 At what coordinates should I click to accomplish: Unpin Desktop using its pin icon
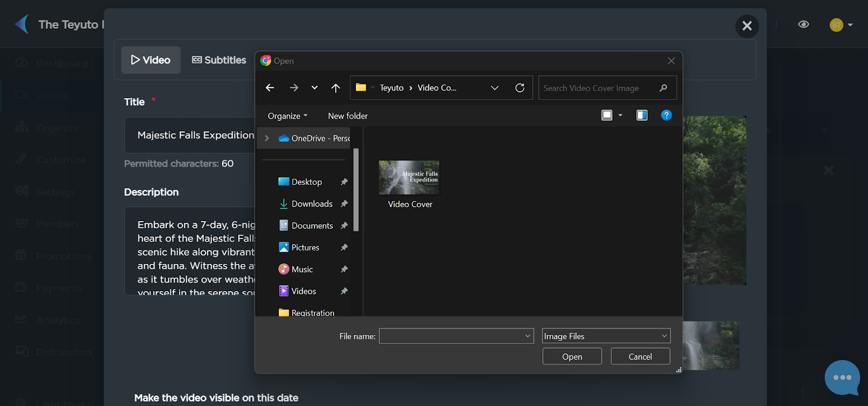(344, 182)
